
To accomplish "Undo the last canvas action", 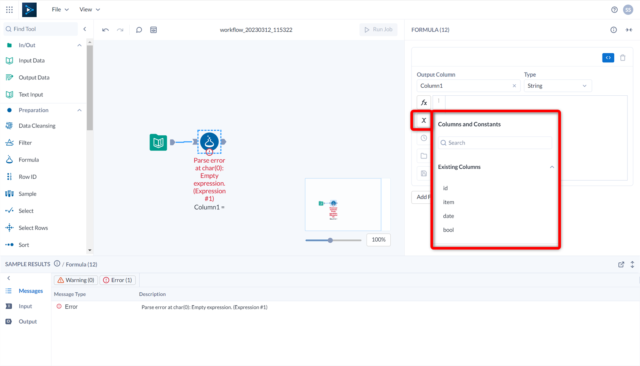I will point(105,30).
